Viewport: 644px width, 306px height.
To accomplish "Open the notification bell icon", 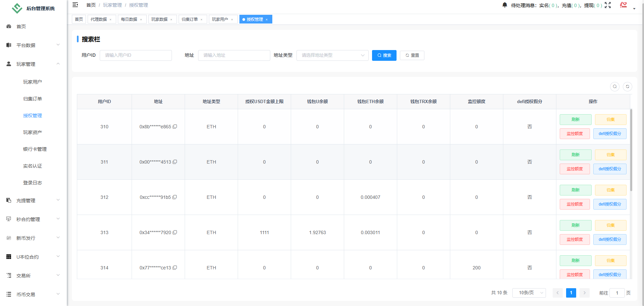I will pyautogui.click(x=505, y=5).
